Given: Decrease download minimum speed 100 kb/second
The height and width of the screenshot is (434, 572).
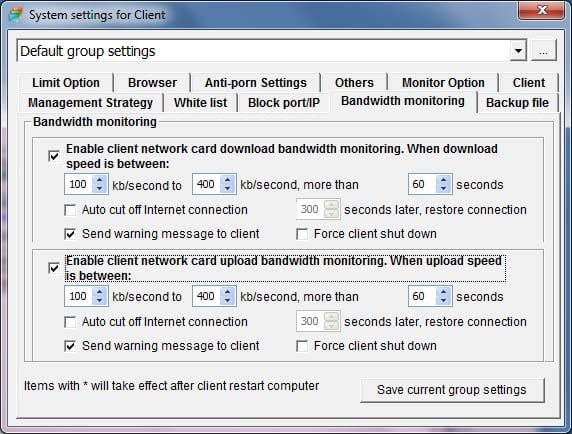Looking at the screenshot, I should click(100, 189).
